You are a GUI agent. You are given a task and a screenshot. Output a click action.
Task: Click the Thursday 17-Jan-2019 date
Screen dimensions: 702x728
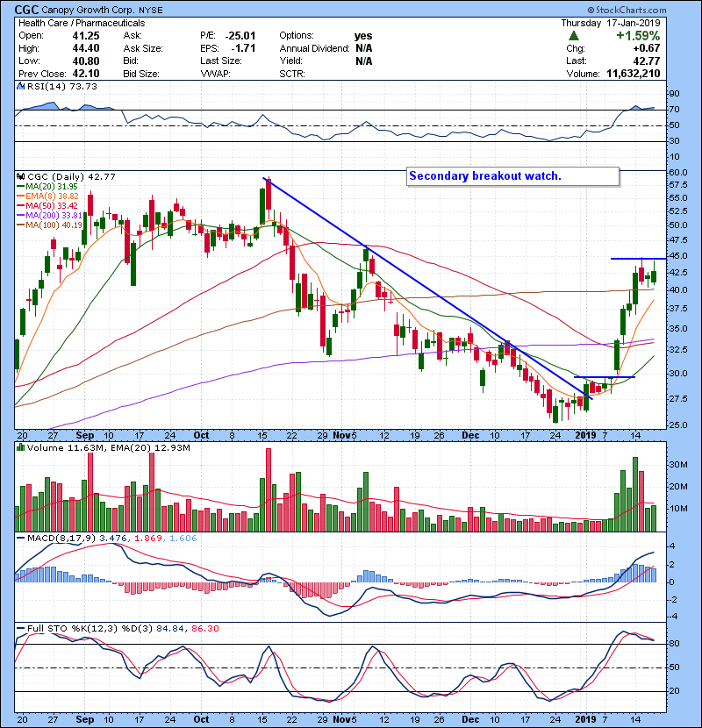[x=611, y=23]
